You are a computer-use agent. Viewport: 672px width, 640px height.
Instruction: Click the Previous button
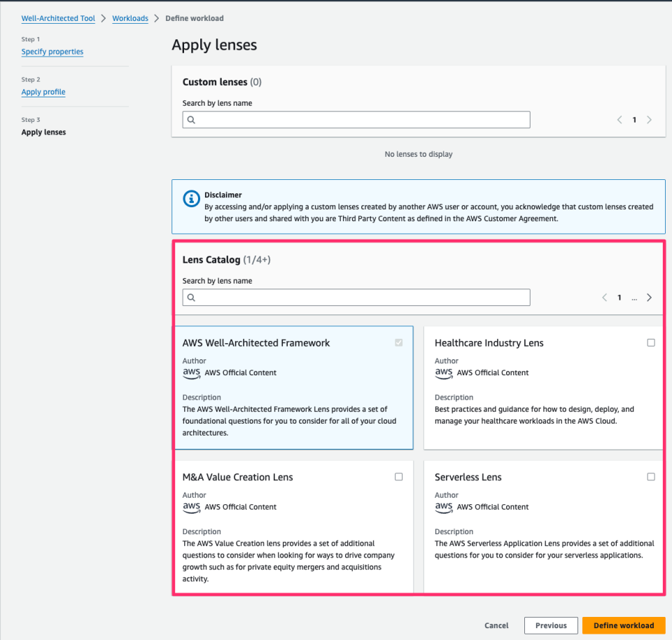point(550,625)
